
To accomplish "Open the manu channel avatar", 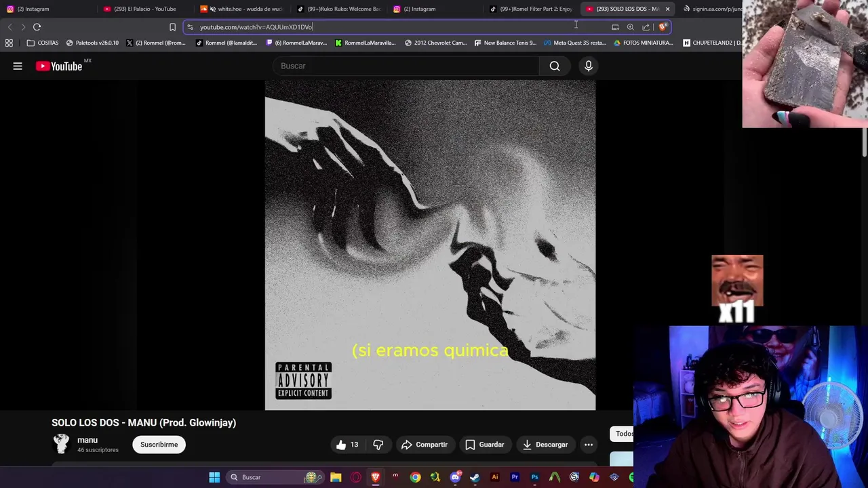I will 61,444.
